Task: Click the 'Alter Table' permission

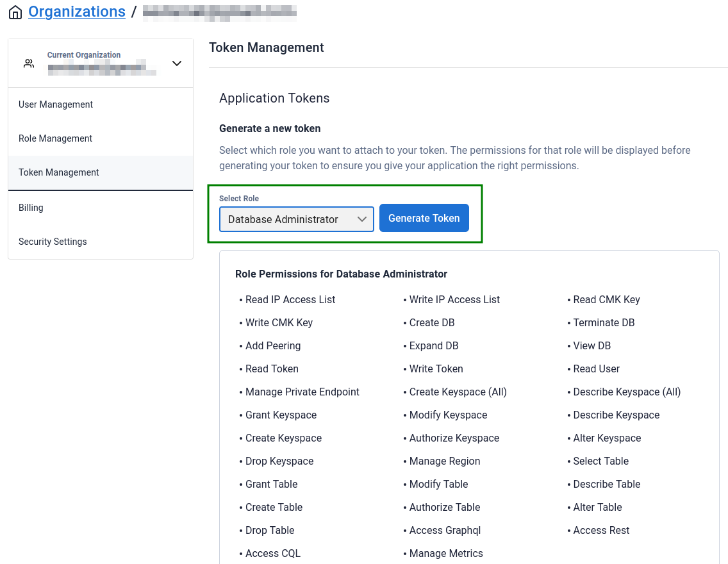Action: point(597,508)
